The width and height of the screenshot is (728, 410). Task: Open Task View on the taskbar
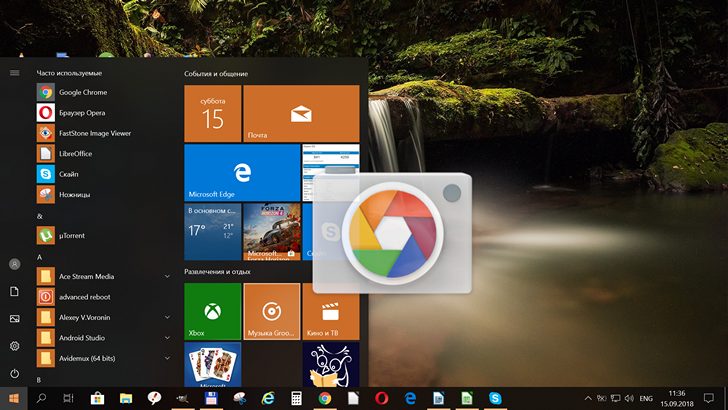coord(68,398)
